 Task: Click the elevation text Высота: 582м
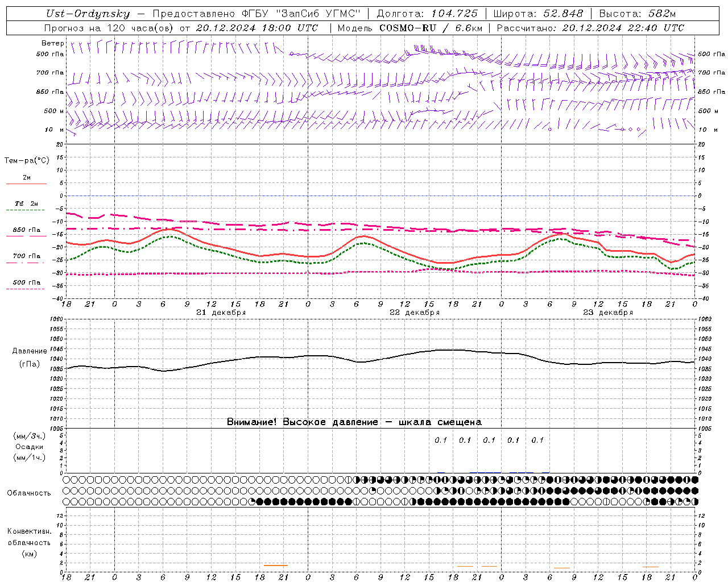point(638,14)
